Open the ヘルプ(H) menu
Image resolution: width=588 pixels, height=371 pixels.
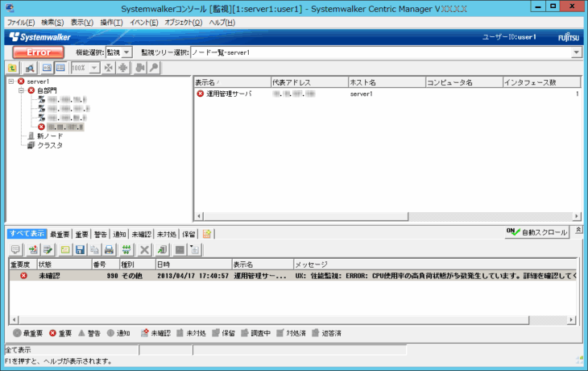pos(222,23)
